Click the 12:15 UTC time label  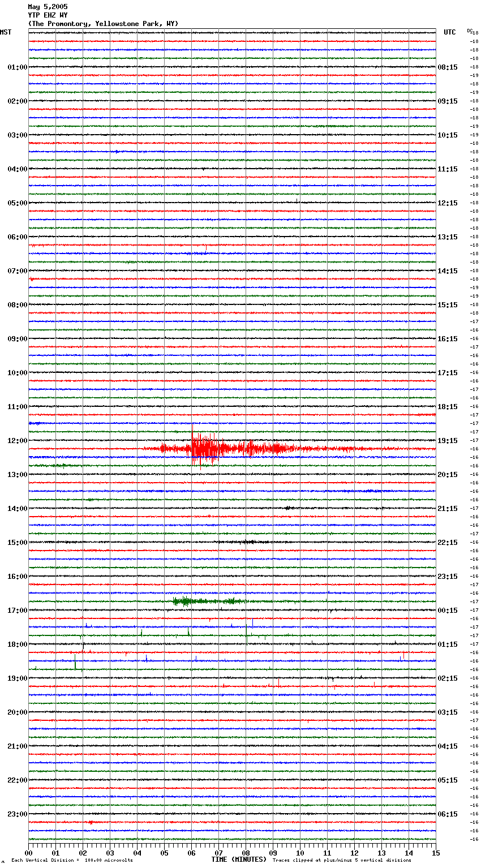click(448, 203)
